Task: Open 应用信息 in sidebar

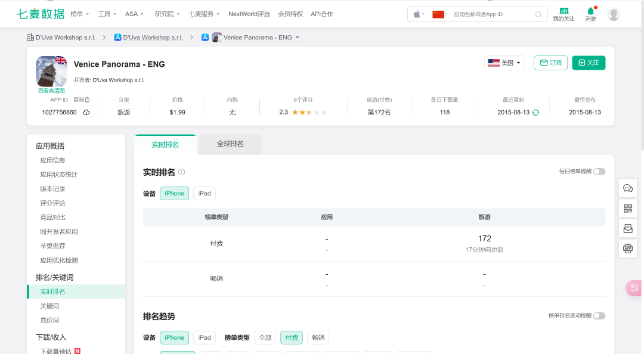Action: click(x=52, y=160)
